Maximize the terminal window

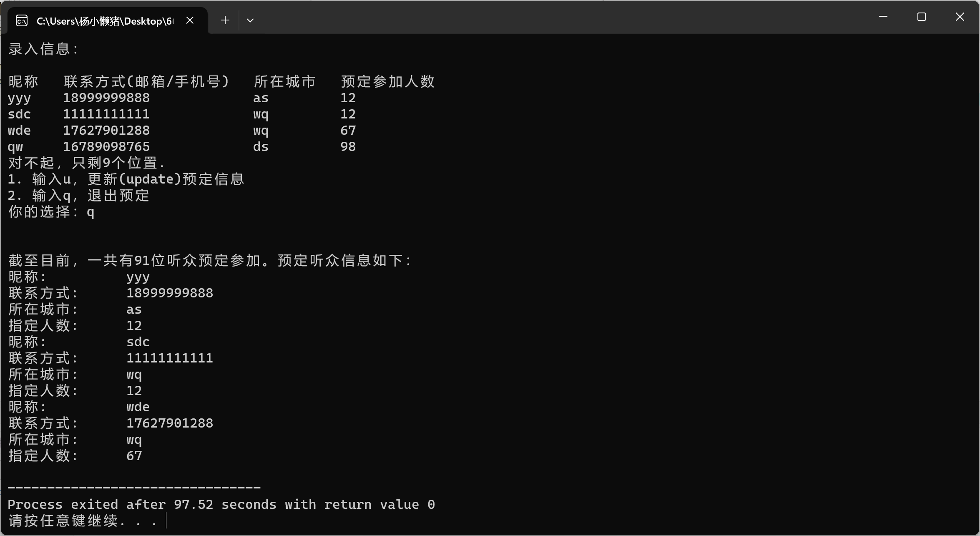(x=922, y=17)
